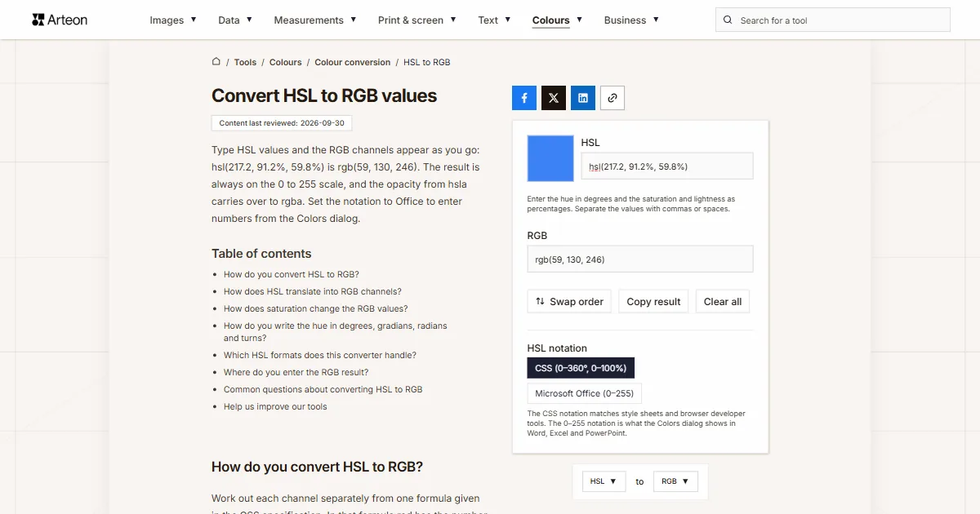Share page on LinkedIn

coord(583,98)
